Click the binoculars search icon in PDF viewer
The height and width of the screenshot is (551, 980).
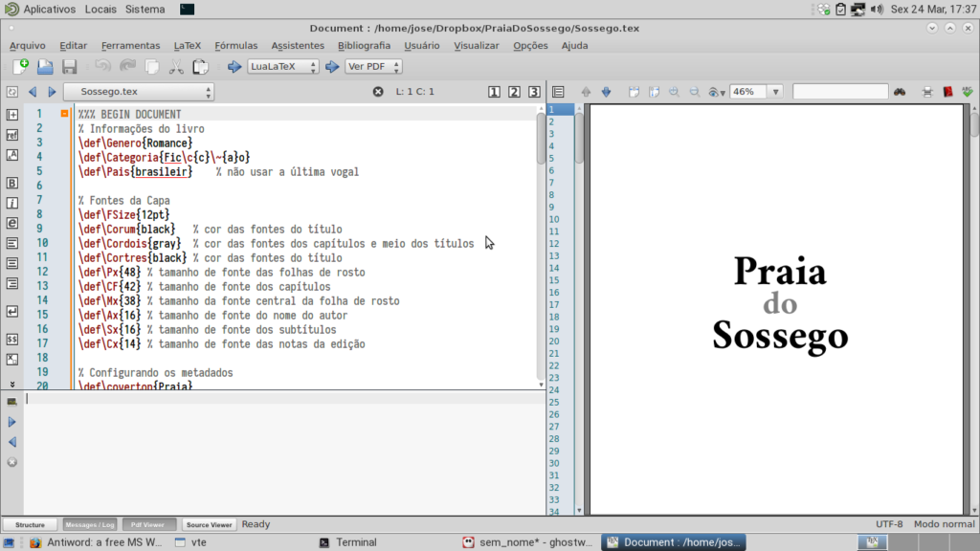tap(900, 92)
